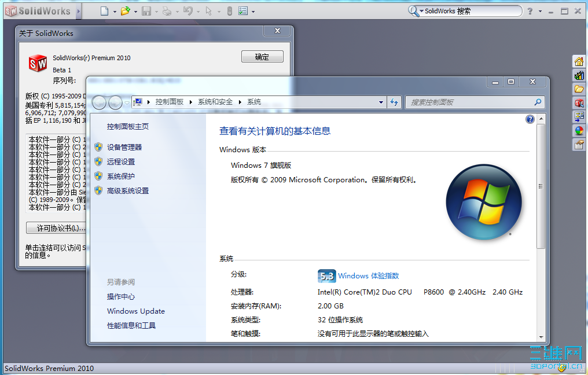Open 远程设置 link
The image size is (588, 375).
coord(121,161)
